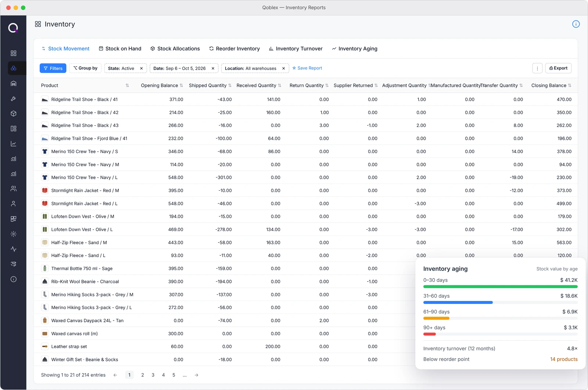This screenshot has height=390, width=588.
Task: Open Merino 150 Crew Tee - Navy / L
Action: tap(305, 177)
